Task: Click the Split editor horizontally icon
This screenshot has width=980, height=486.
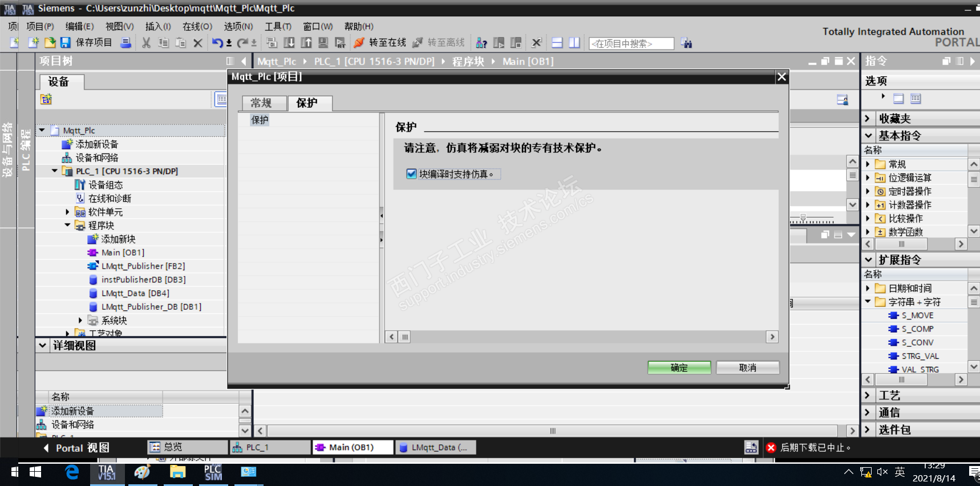Action: pyautogui.click(x=557, y=43)
